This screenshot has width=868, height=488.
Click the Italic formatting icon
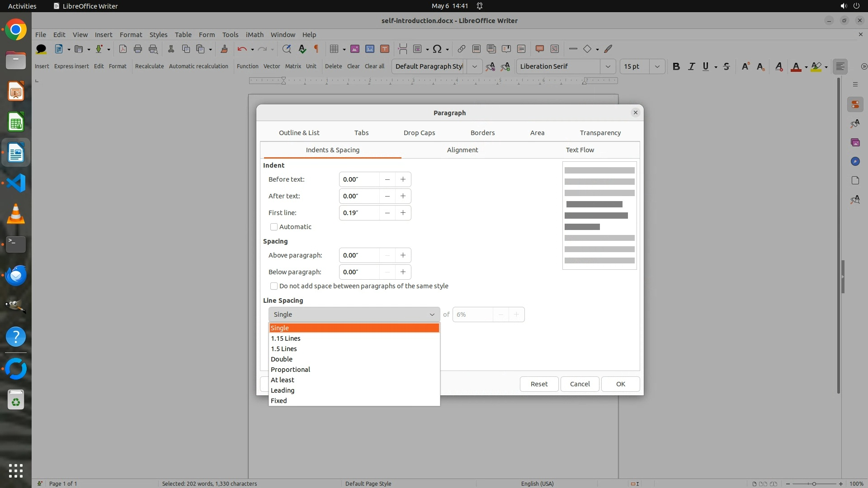tap(691, 66)
